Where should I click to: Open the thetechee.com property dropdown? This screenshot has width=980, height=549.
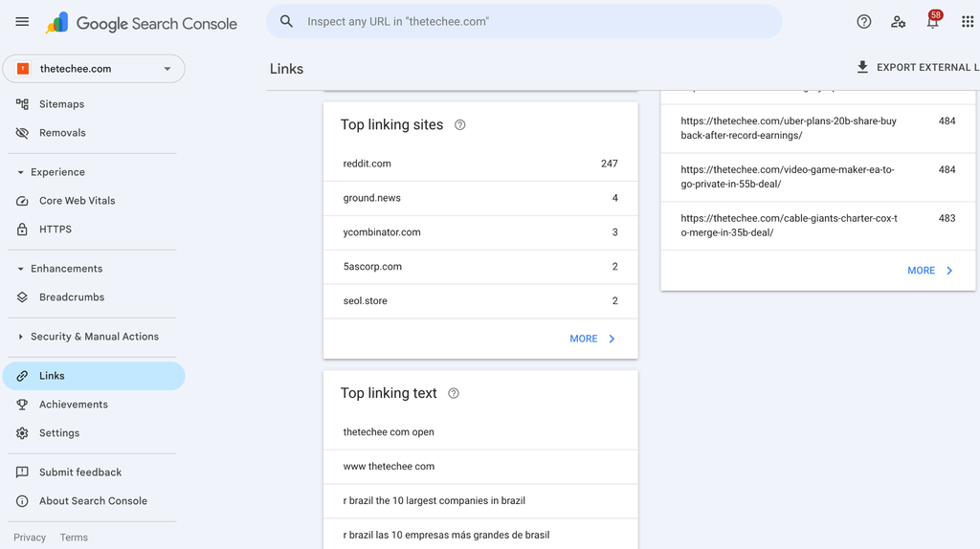click(94, 69)
